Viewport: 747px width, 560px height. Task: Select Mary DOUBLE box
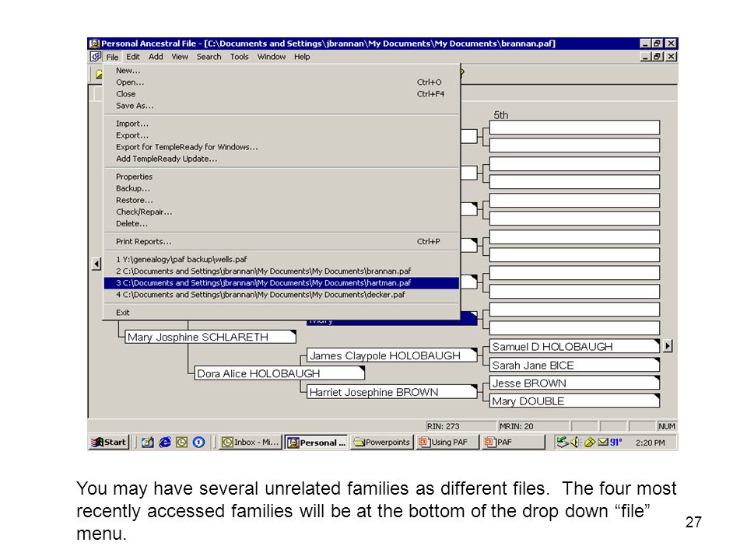(x=574, y=401)
